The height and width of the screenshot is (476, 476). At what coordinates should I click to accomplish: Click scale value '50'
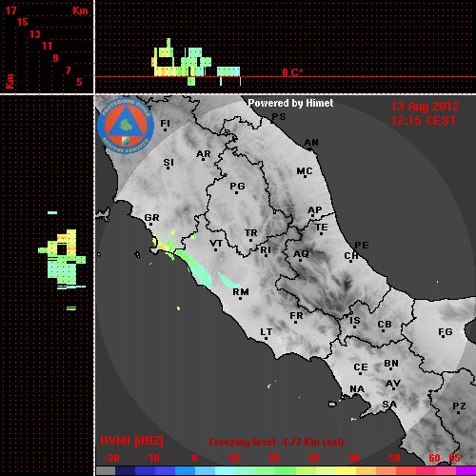pos(394,458)
